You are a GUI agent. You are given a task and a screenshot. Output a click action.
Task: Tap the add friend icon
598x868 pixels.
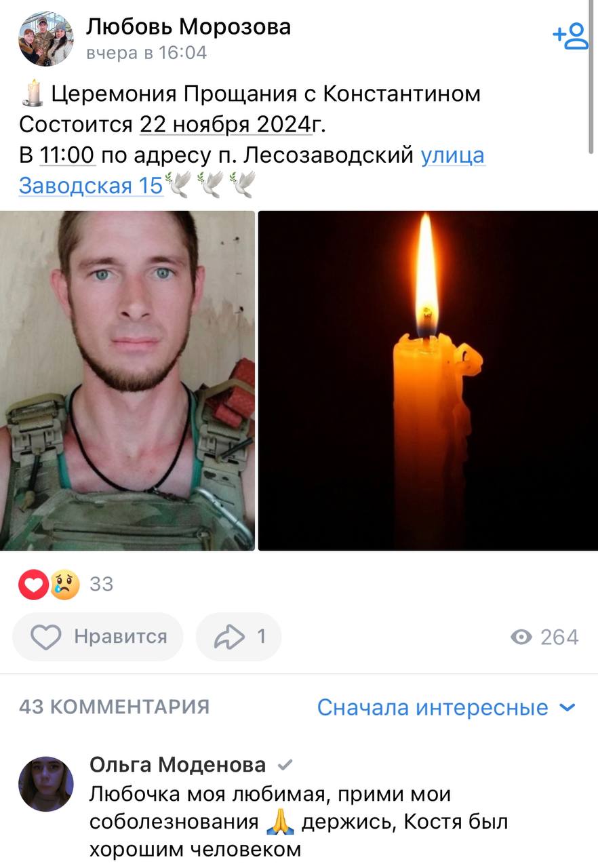tap(570, 35)
